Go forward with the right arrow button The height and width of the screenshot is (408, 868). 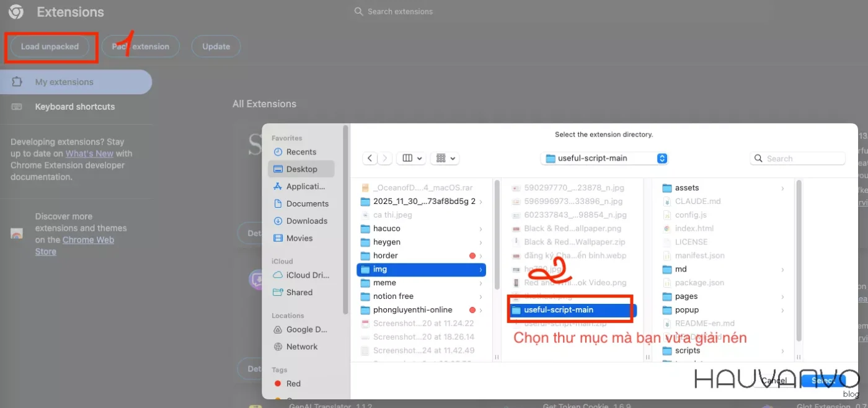click(x=386, y=158)
